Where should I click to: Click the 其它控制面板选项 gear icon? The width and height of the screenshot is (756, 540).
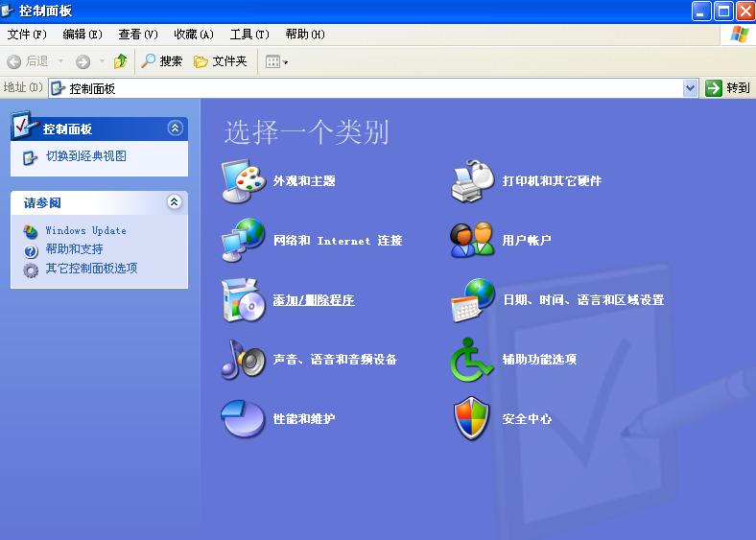pos(31,270)
